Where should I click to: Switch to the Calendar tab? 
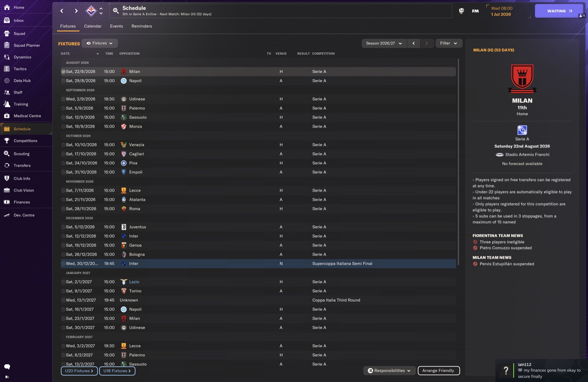(93, 26)
